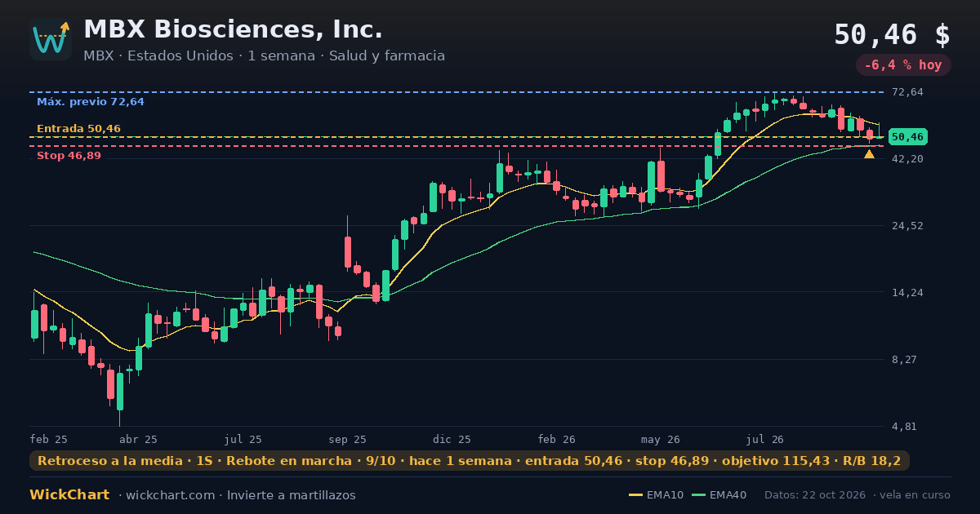Click the 24,52 axis value
This screenshot has width=980, height=514.
click(x=907, y=226)
